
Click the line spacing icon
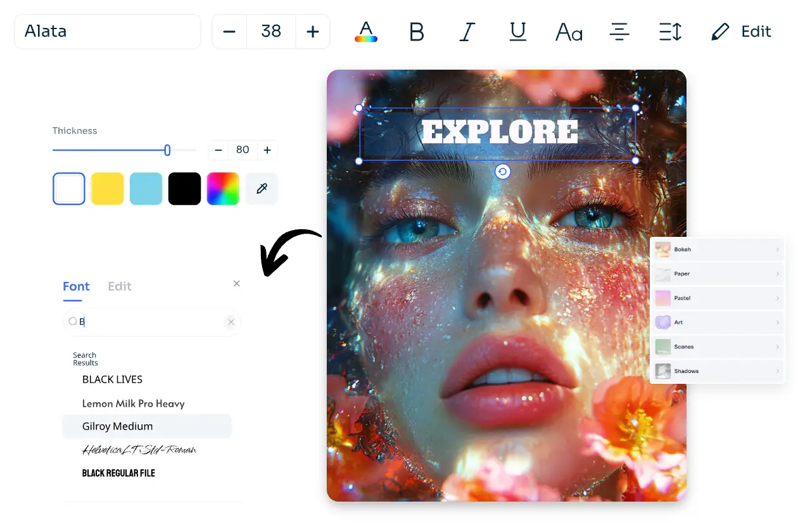click(x=669, y=32)
